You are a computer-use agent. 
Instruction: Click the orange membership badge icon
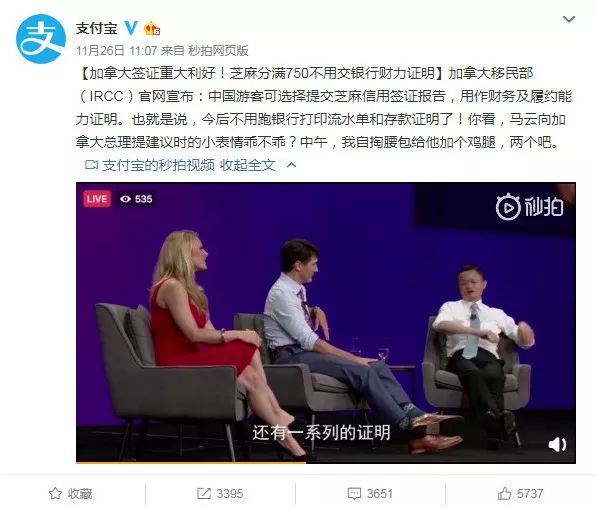pos(152,29)
